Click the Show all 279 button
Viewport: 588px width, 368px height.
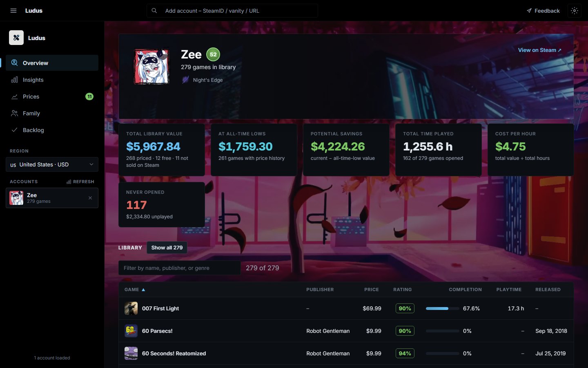[167, 247]
